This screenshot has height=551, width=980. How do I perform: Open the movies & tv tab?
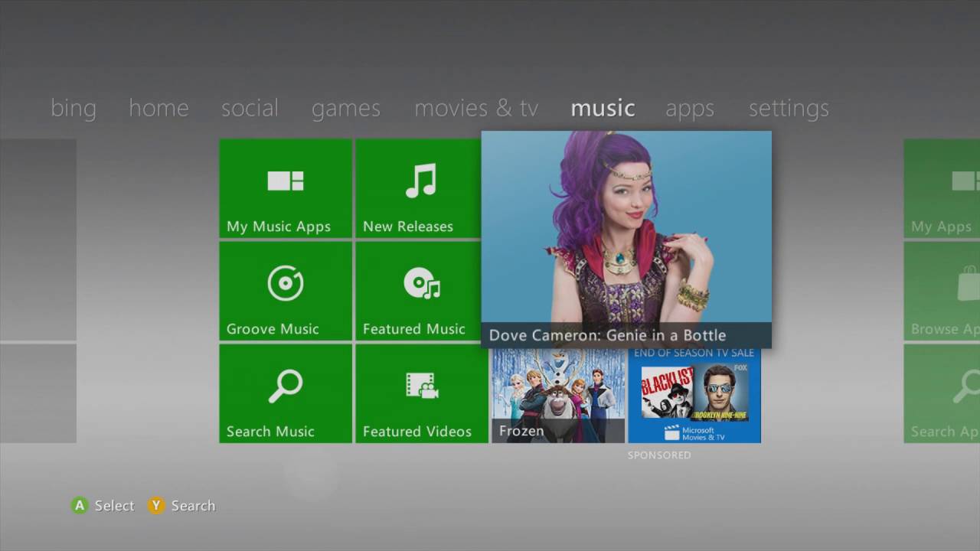click(476, 108)
